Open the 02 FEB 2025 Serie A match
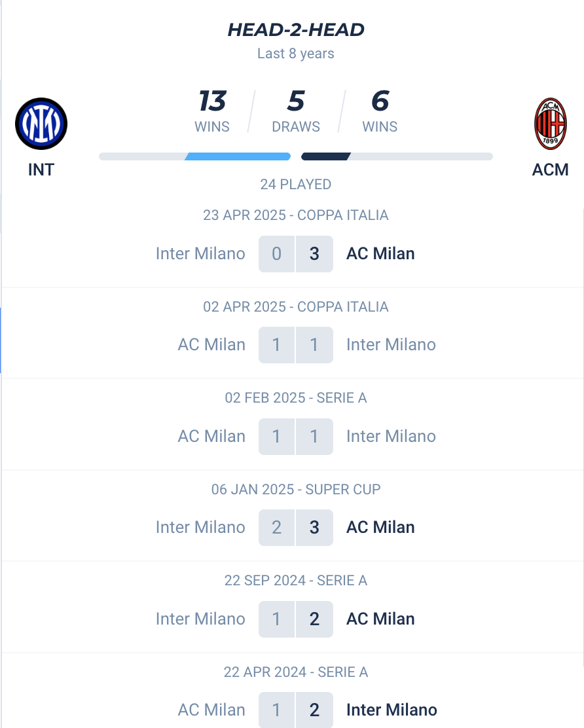The width and height of the screenshot is (584, 728). (293, 424)
